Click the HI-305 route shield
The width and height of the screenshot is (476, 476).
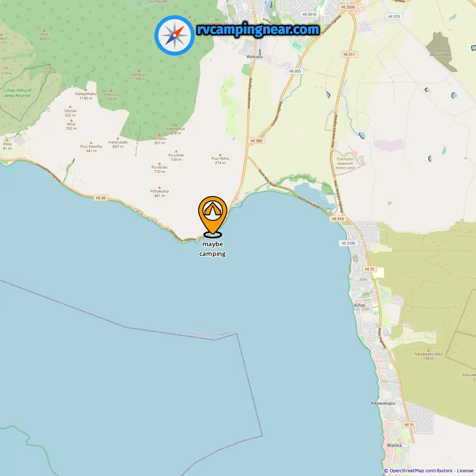[295, 71]
